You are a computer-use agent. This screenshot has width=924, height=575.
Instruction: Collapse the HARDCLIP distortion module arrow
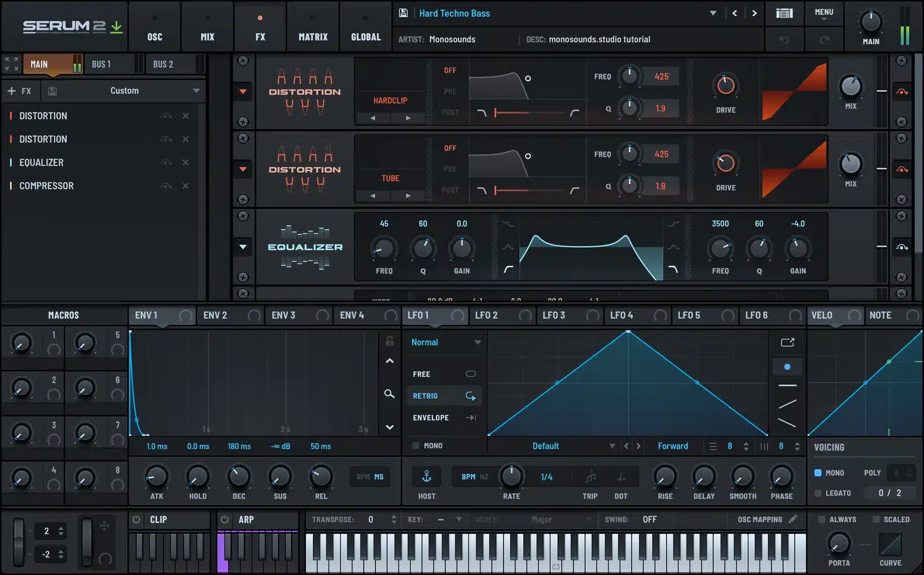tap(243, 91)
